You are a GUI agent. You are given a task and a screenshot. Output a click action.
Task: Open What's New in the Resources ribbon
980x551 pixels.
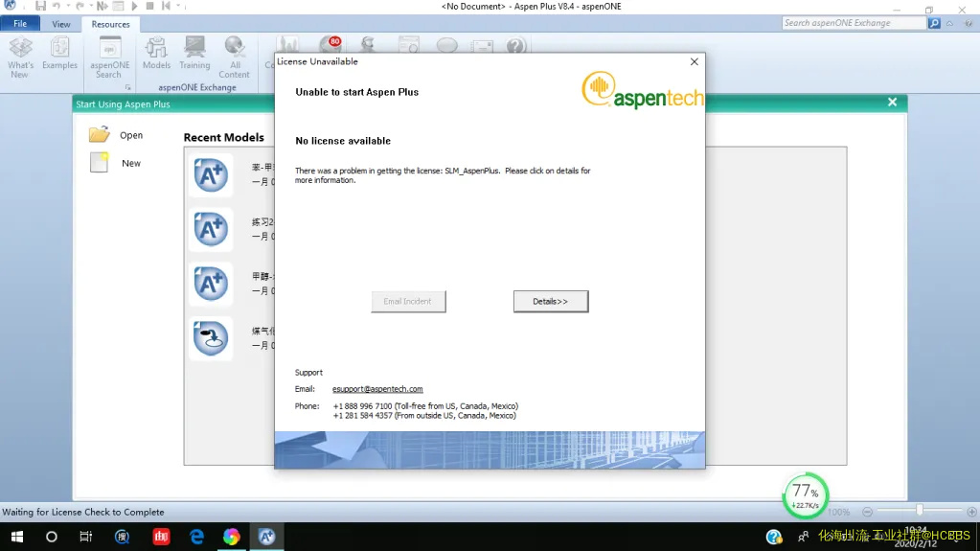click(20, 57)
